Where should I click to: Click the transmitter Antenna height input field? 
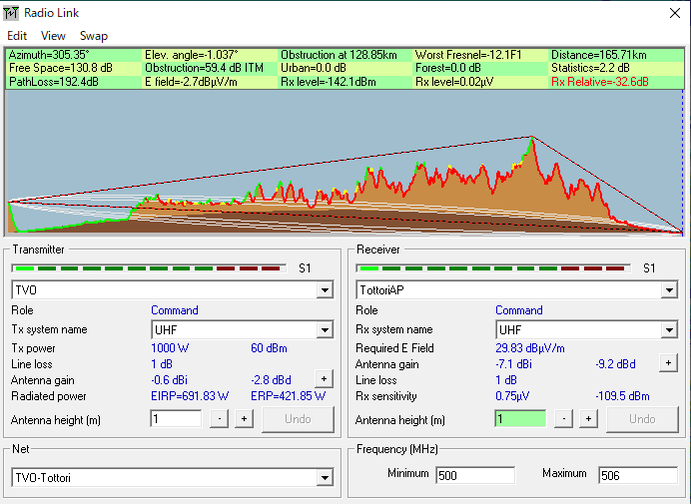[176, 419]
